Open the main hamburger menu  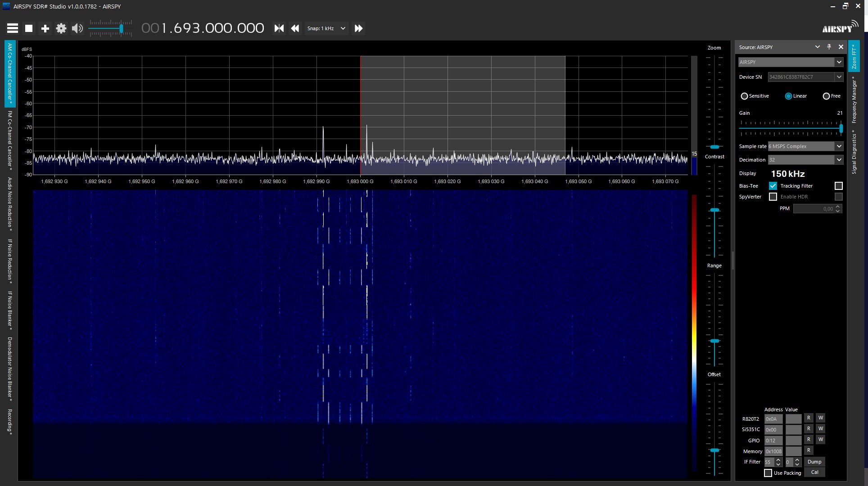click(x=13, y=28)
